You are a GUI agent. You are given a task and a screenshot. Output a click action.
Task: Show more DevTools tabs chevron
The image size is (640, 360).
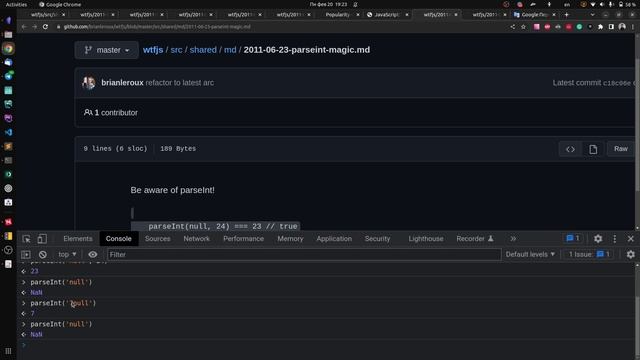point(513,239)
